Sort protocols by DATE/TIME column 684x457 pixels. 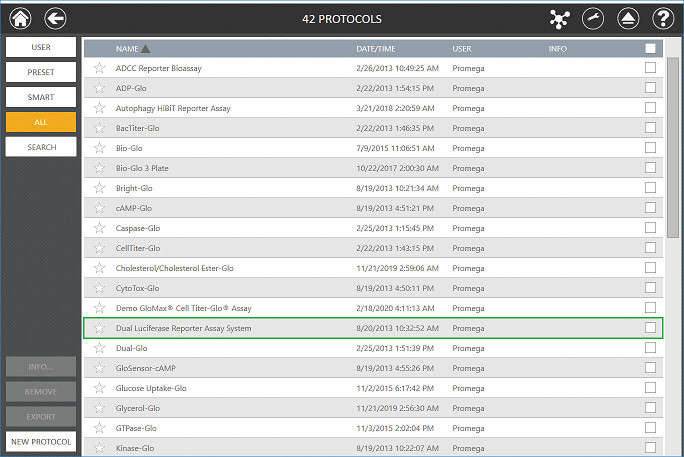tap(375, 48)
